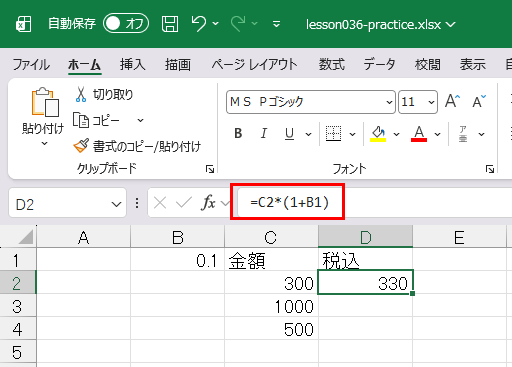Switch to the 挿入 tab
512x367 pixels.
pyautogui.click(x=133, y=64)
